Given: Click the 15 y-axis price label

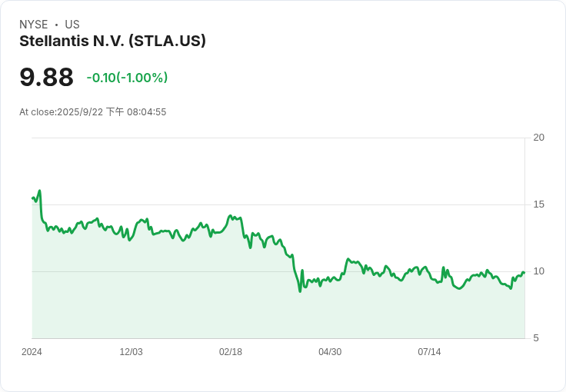Looking at the screenshot, I should click(x=538, y=204).
